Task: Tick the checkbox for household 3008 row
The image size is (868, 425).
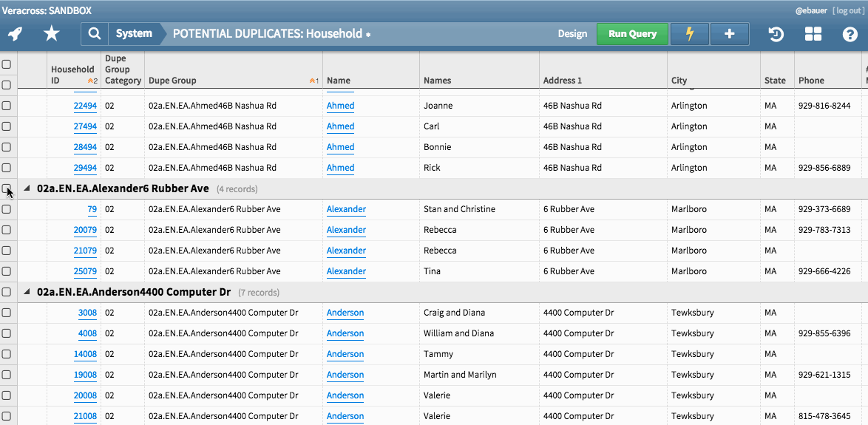Action: point(7,313)
